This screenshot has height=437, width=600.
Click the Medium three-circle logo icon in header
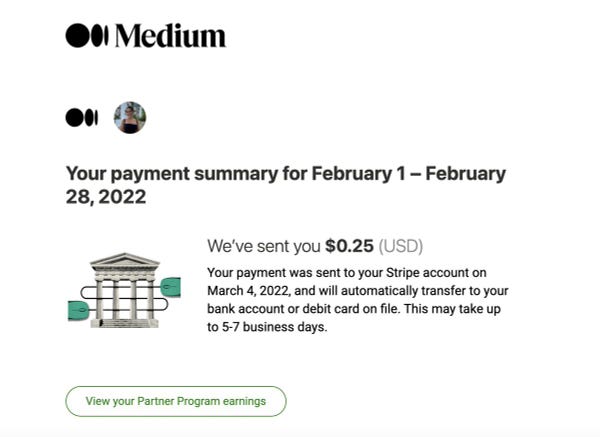87,36
